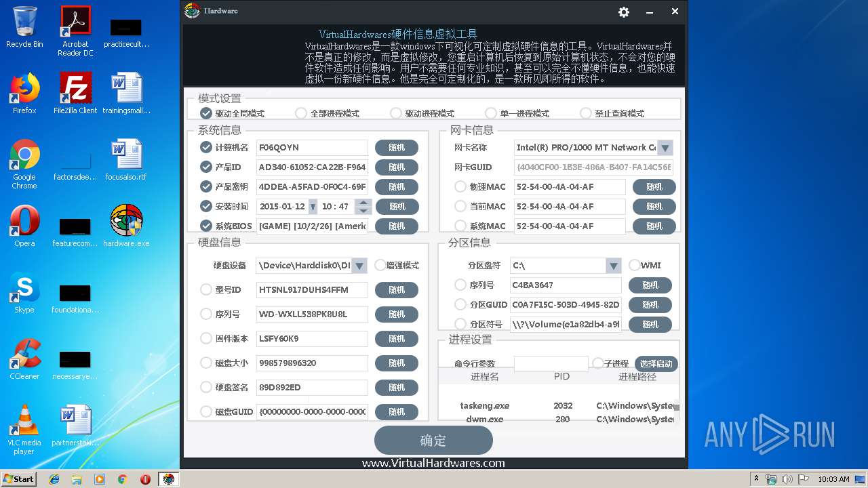The height and width of the screenshot is (488, 868).
Task: Expand 分区盘符 drive dropdown
Action: point(613,266)
